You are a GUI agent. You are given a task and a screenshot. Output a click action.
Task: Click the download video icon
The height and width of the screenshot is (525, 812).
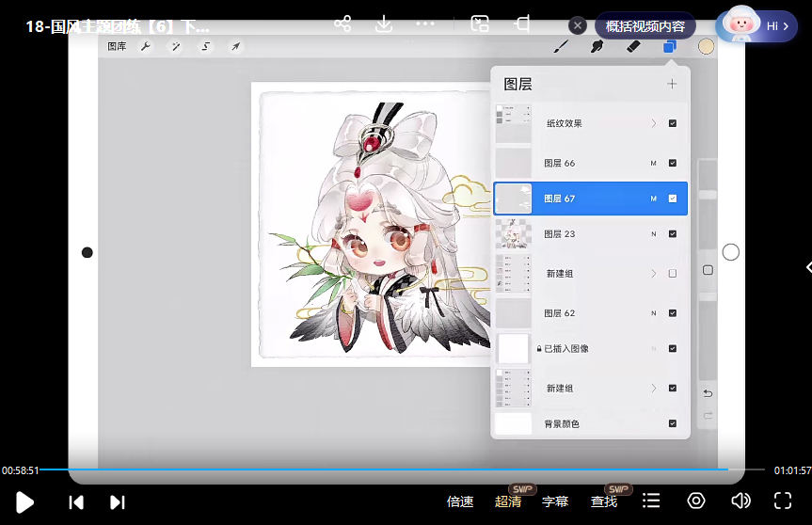[384, 24]
